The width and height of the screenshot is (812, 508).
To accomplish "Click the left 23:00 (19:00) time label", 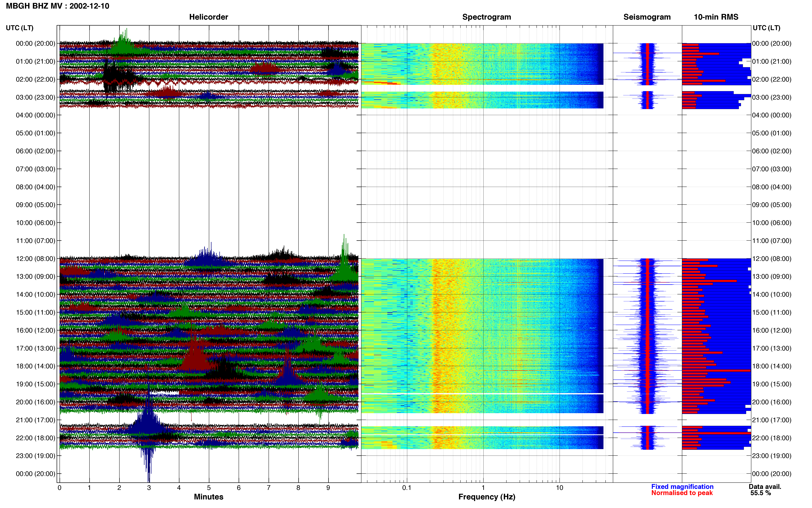I will coord(35,456).
